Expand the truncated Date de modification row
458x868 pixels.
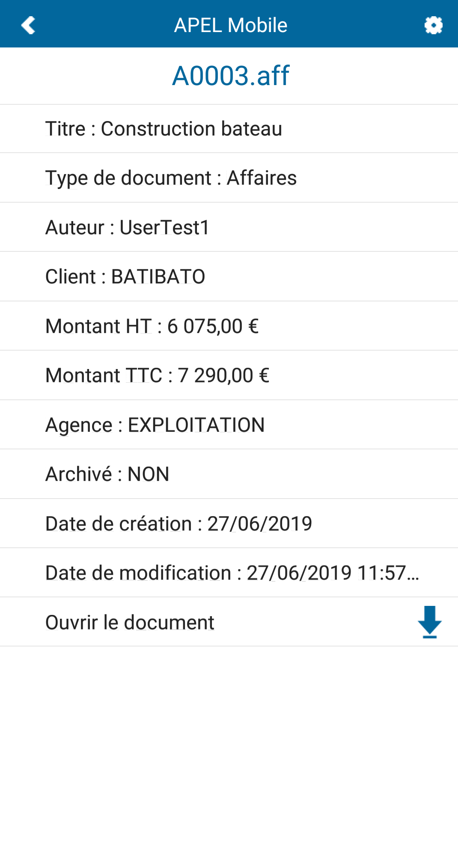[x=229, y=573]
